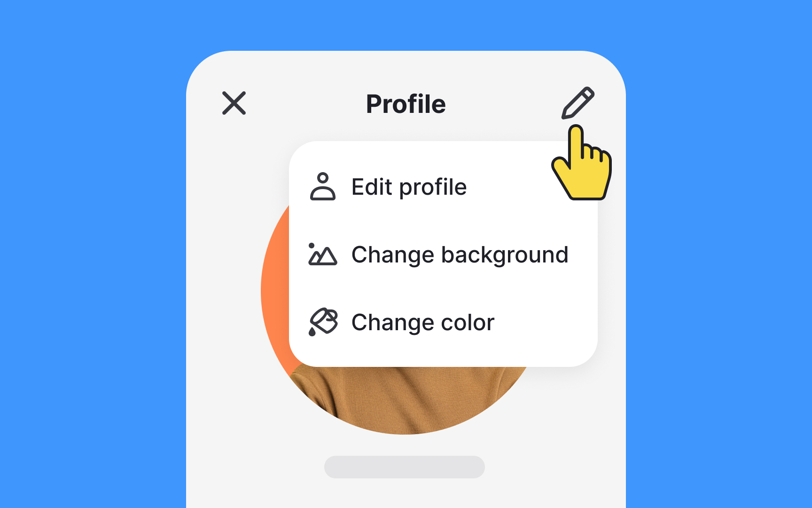
Task: Click the word profile in Edit profile
Action: [x=433, y=187]
